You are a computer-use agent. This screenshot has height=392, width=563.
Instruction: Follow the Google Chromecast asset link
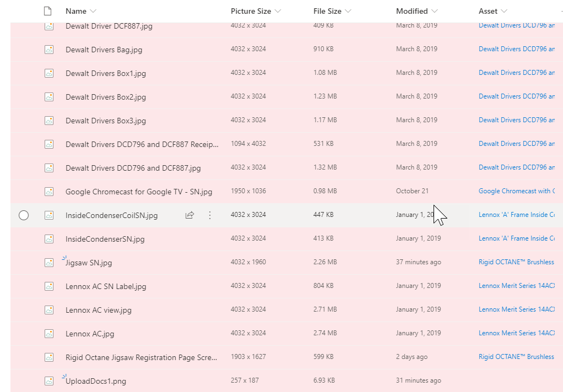[x=516, y=191]
